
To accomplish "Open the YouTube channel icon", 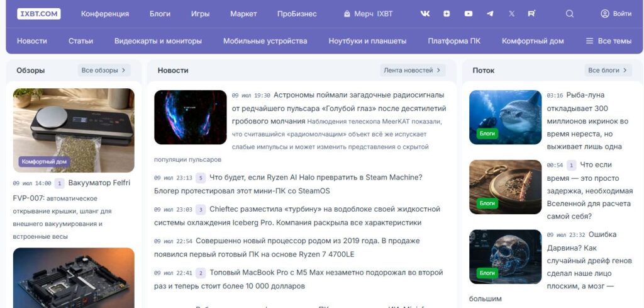I will pyautogui.click(x=468, y=14).
